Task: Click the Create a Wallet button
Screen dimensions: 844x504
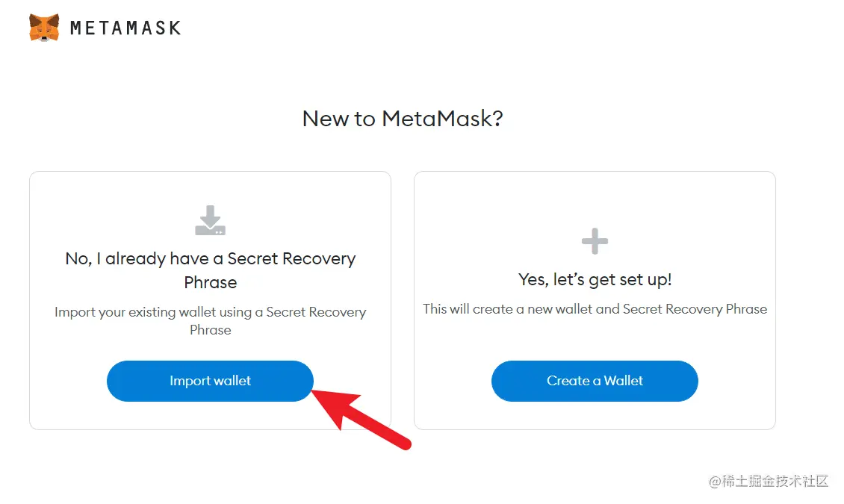Action: (595, 381)
